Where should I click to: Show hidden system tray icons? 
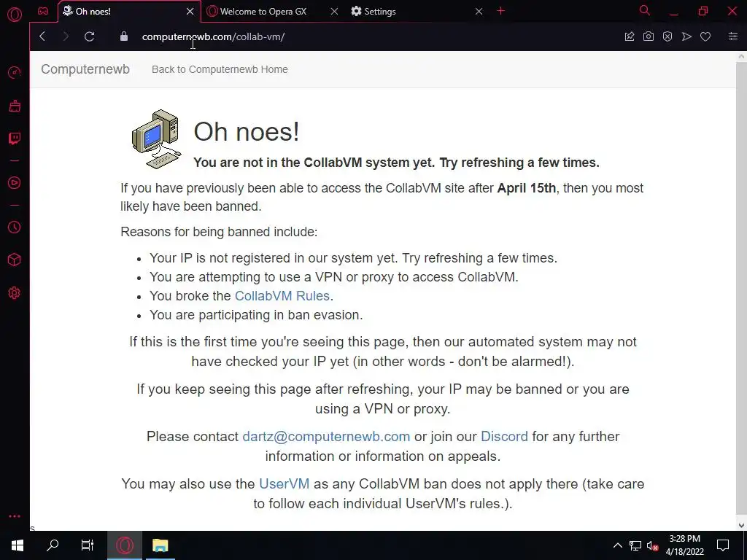pyautogui.click(x=617, y=545)
